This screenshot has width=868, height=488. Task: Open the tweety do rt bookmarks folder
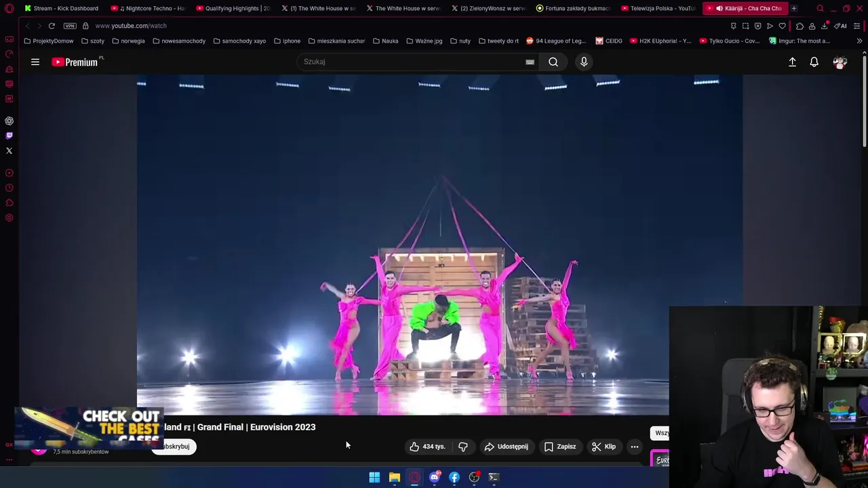coord(498,41)
